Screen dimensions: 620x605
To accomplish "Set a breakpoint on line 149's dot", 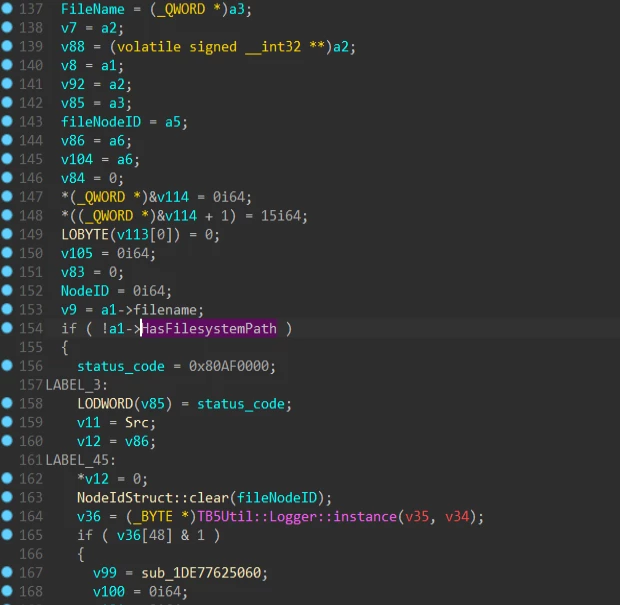I will 8,235.
